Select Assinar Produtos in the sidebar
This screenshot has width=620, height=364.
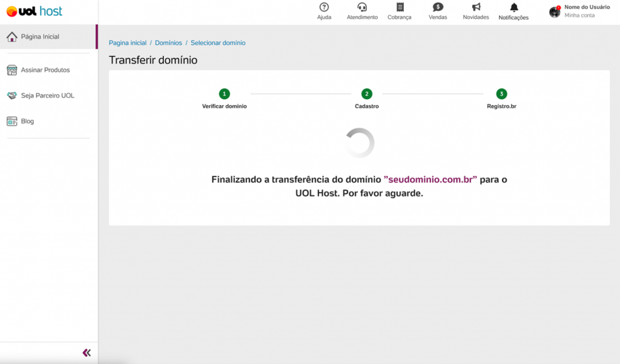click(x=45, y=70)
